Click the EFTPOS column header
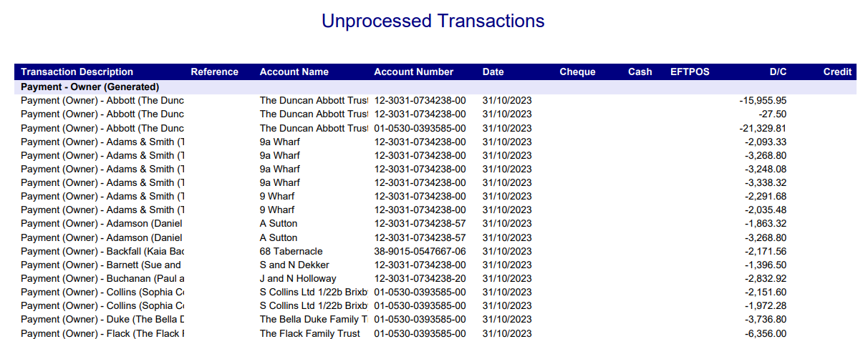This screenshot has width=868, height=339. [x=690, y=72]
